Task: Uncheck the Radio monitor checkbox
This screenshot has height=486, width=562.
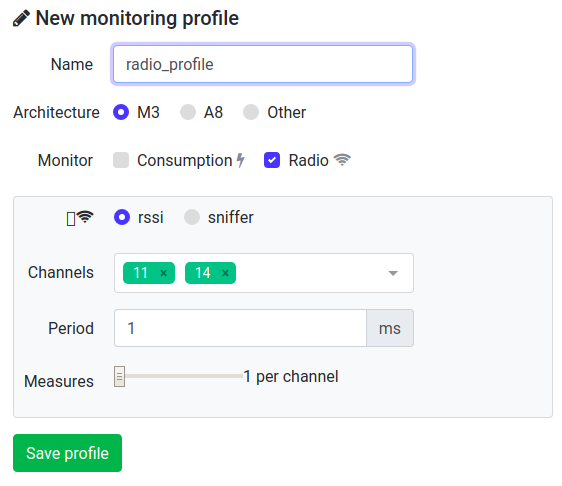Action: coord(272,160)
